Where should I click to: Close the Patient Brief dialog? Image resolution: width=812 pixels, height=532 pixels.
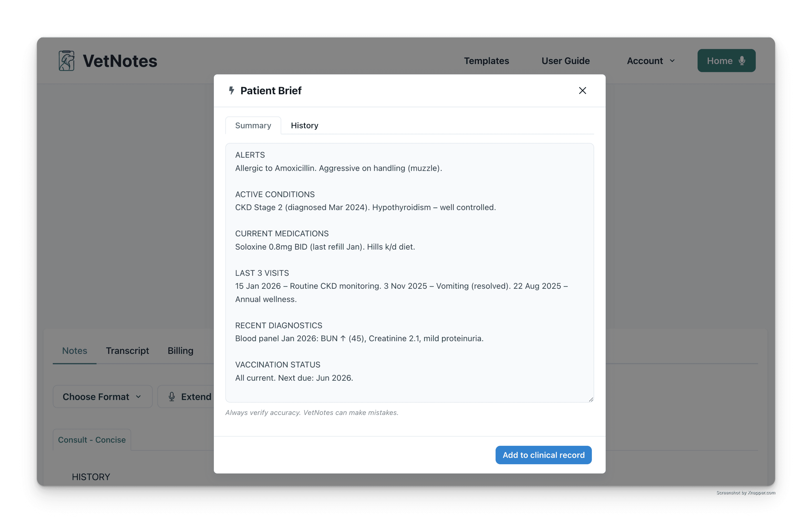tap(582, 90)
